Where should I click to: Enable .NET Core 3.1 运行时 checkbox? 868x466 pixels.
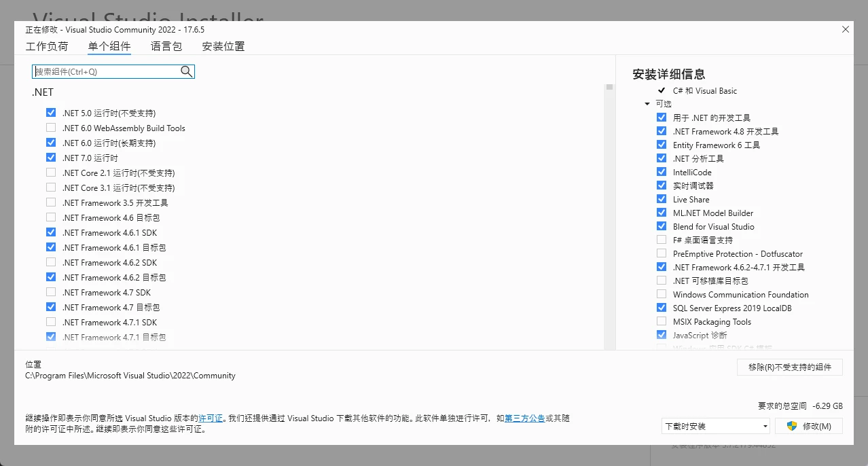coord(51,187)
